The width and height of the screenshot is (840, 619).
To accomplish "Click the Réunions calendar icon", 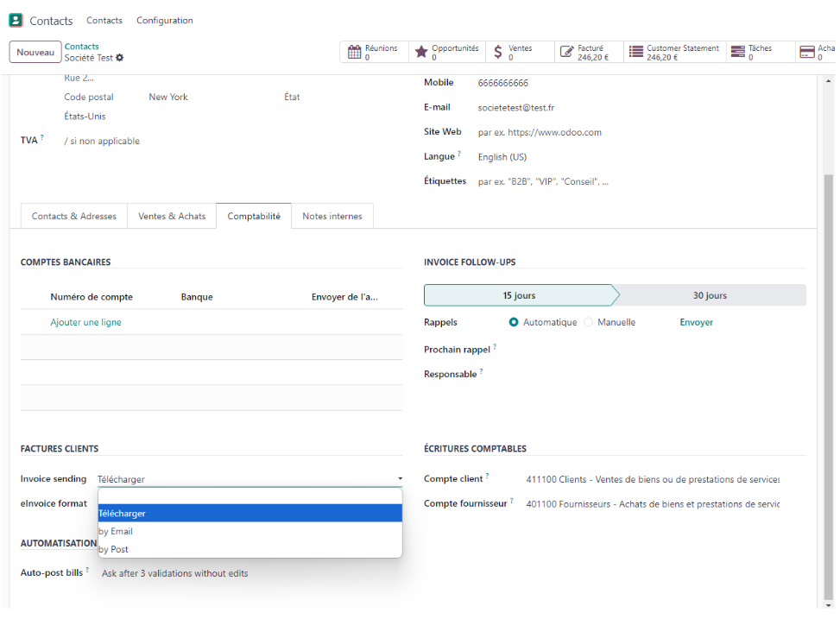I will click(x=354, y=52).
